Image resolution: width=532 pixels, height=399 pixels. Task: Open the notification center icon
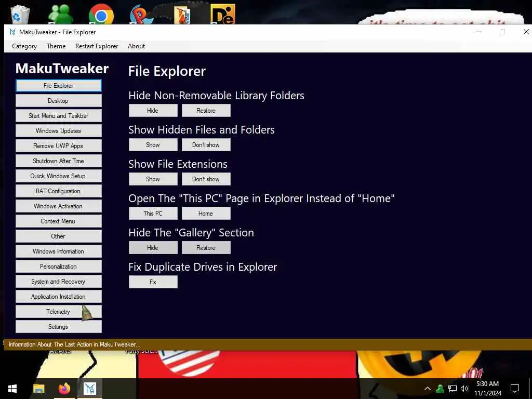(x=515, y=389)
